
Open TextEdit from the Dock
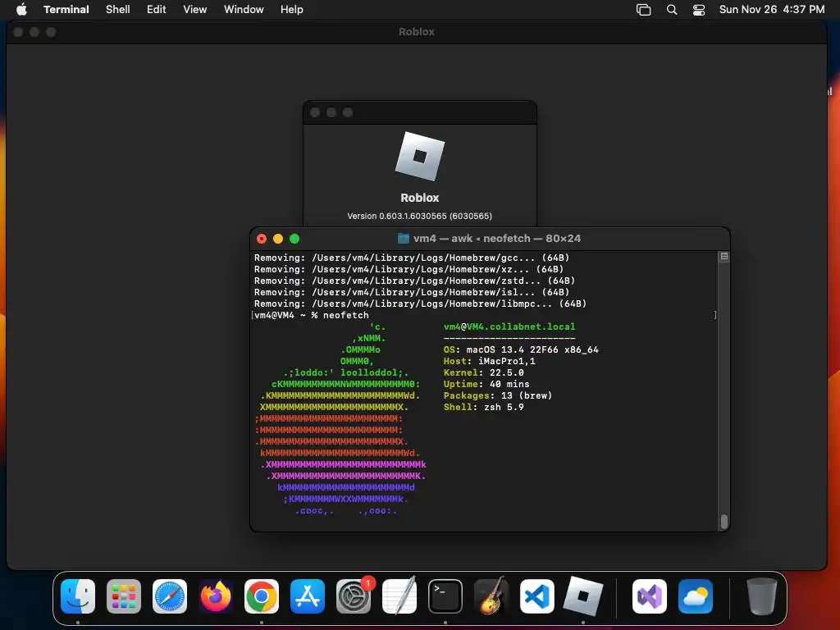(399, 596)
